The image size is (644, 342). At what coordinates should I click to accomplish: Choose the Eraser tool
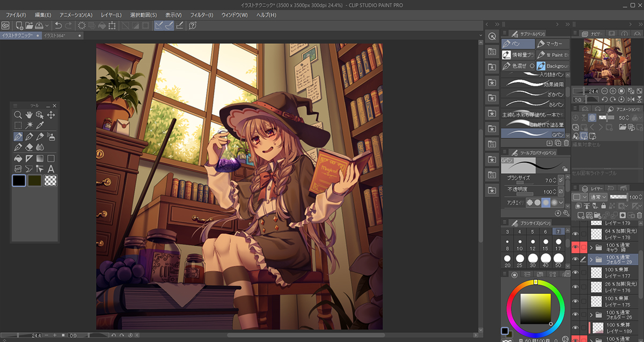pos(29,147)
